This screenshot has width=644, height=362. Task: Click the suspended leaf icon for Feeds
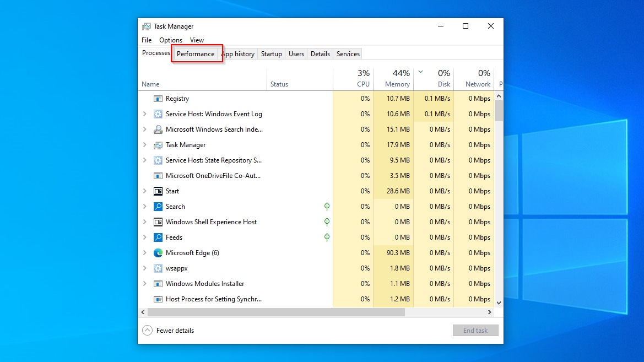tap(327, 237)
